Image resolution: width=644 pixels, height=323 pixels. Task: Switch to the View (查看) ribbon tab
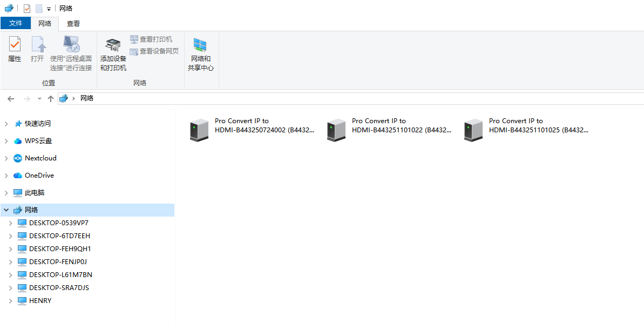[x=73, y=23]
